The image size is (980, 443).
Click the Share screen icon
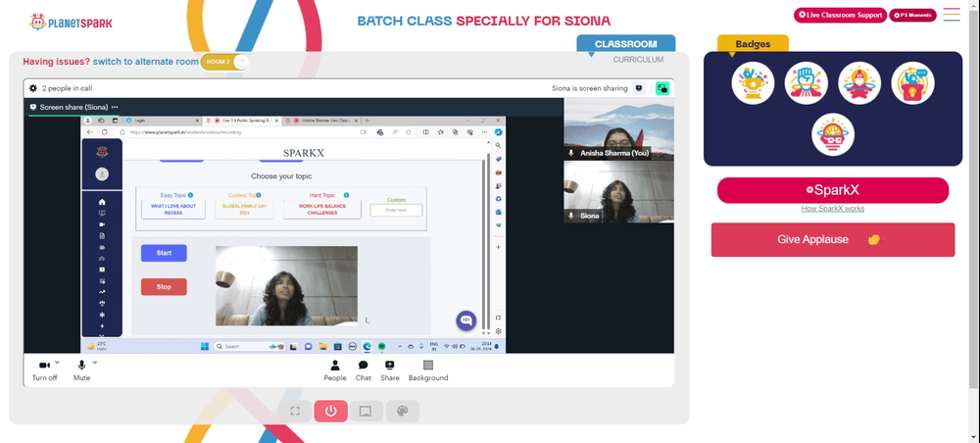[x=389, y=366]
